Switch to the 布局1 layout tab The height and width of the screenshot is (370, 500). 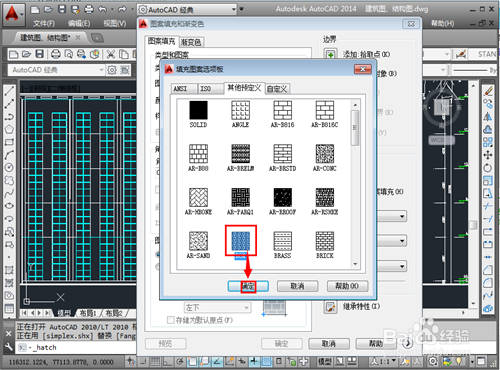(88, 313)
